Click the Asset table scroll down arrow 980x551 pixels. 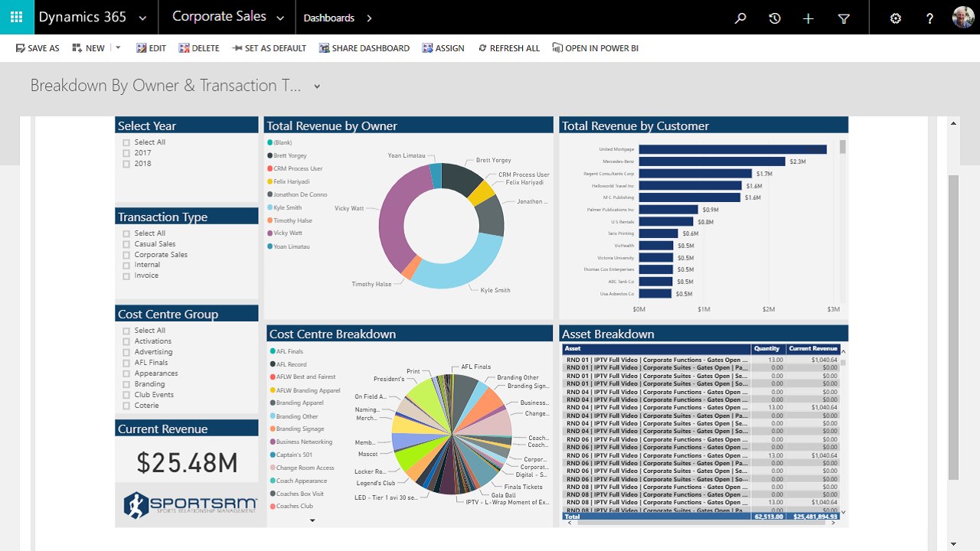844,511
